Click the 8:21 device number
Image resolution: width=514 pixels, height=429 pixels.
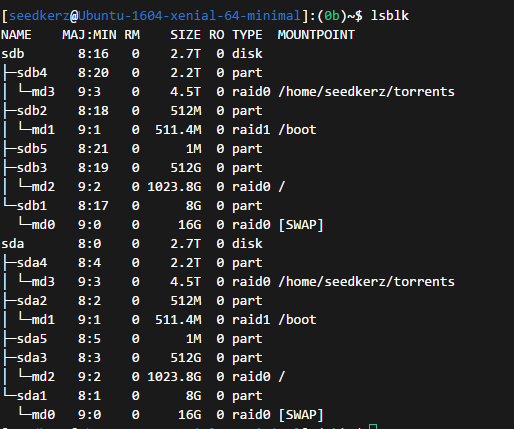pos(93,149)
